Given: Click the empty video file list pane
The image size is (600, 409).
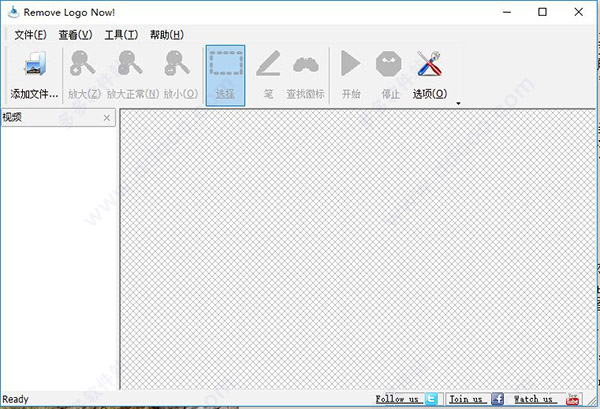Looking at the screenshot, I should (x=58, y=258).
